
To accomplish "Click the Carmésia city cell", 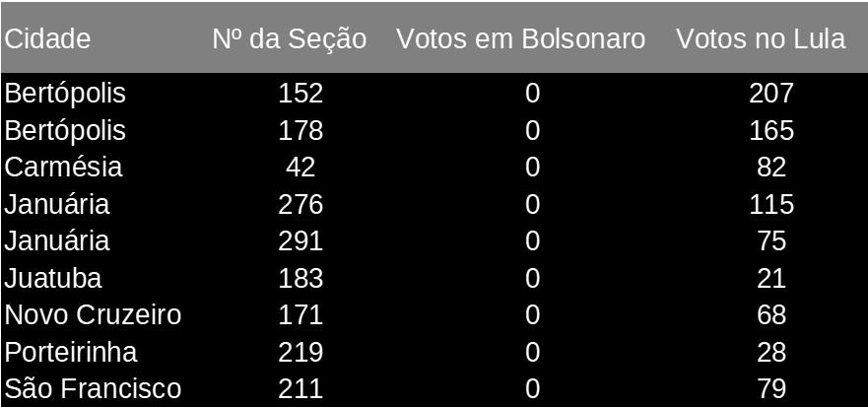I will click(x=63, y=168).
